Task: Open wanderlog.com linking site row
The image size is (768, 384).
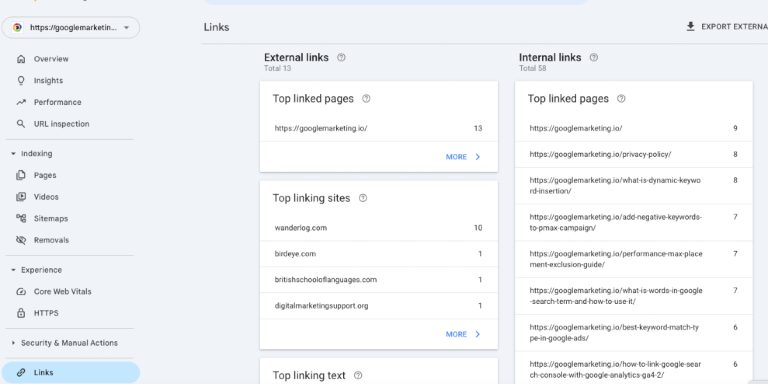Action: [379, 228]
